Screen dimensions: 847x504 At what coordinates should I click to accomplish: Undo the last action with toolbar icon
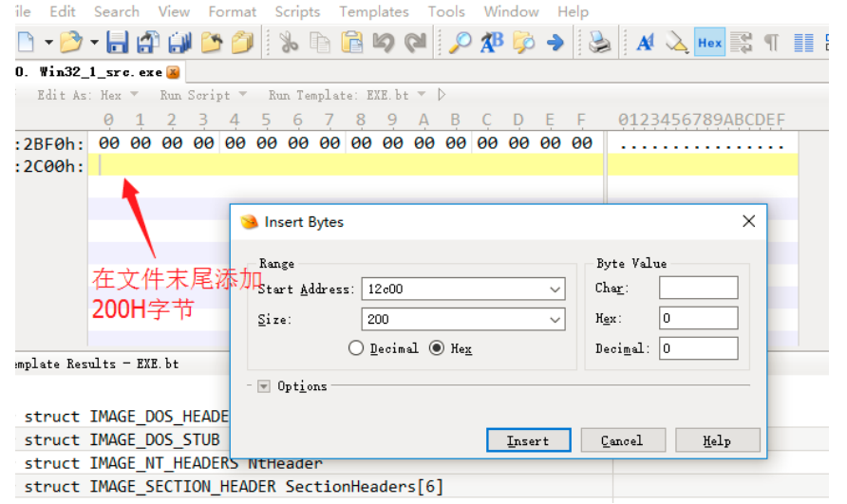[x=383, y=42]
